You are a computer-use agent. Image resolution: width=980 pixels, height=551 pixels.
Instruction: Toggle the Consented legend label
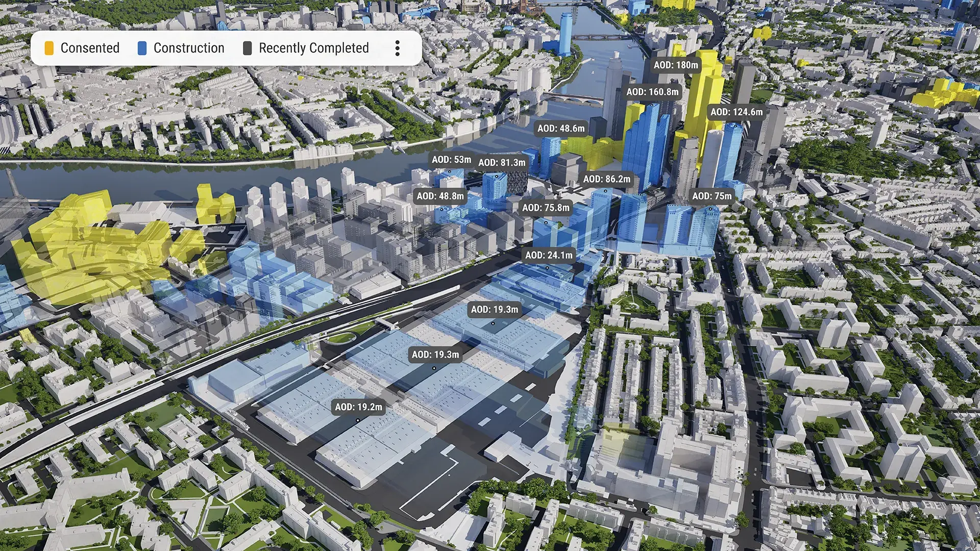[90, 48]
